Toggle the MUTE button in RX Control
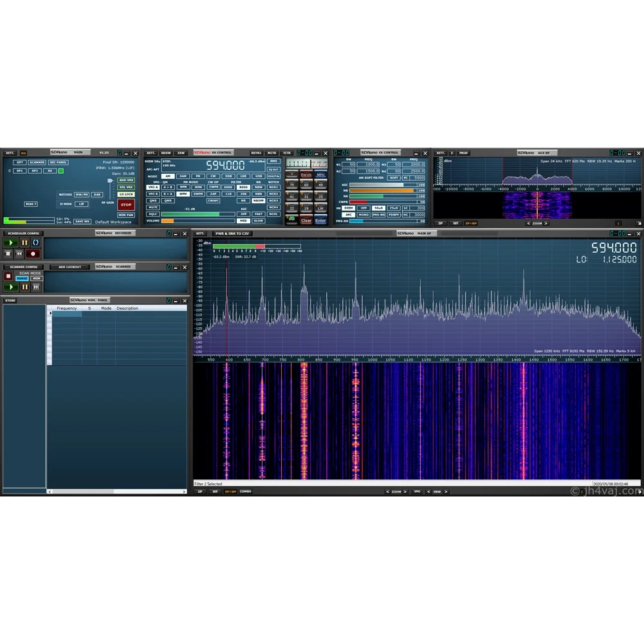The width and height of the screenshot is (644, 644). click(153, 207)
